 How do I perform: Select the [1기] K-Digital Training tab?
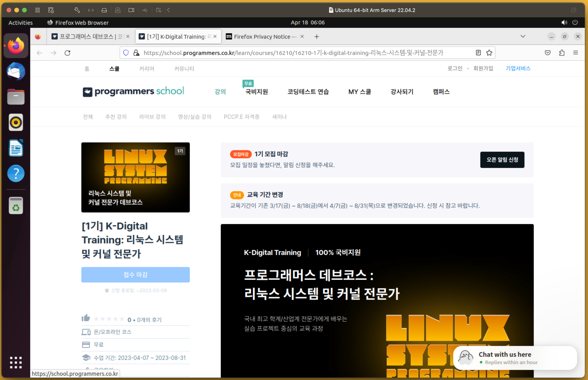(x=178, y=37)
